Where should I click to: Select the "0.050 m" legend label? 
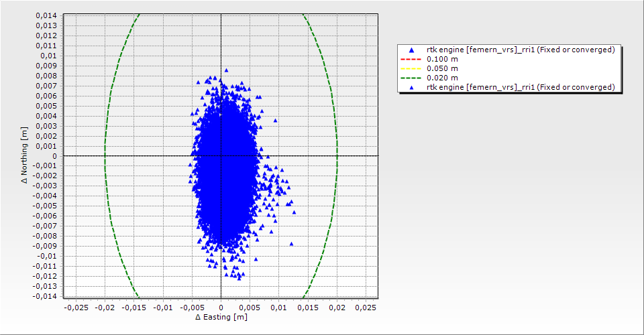[x=442, y=68]
